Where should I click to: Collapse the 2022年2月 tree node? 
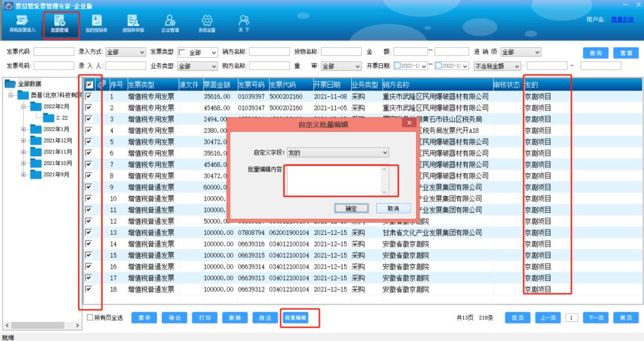pyautogui.click(x=23, y=106)
